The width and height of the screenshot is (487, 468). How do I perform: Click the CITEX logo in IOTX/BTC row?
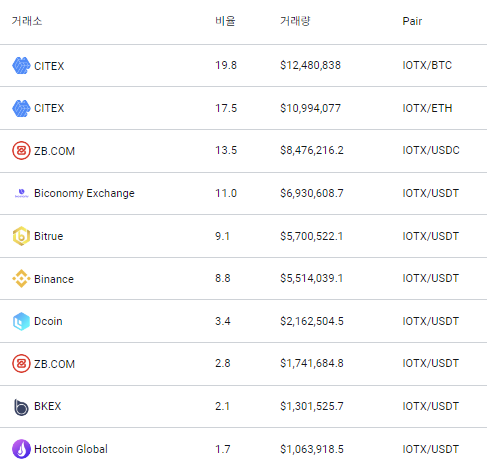pyautogui.click(x=21, y=65)
